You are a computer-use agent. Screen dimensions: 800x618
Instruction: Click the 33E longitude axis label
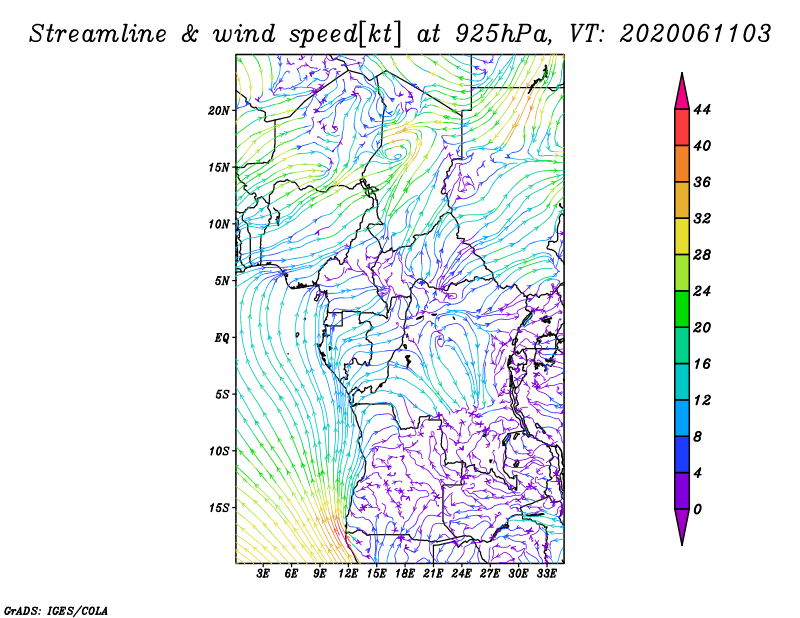tap(547, 574)
